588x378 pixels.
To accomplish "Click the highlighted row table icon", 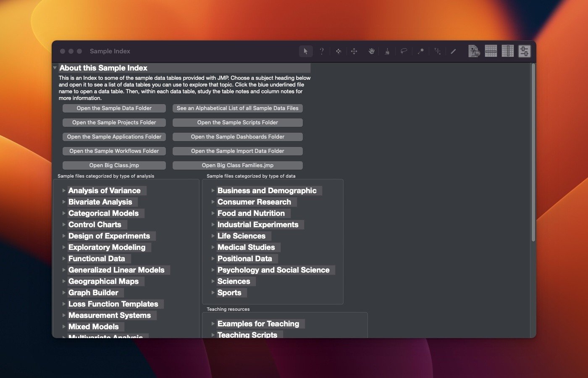I will pos(491,51).
